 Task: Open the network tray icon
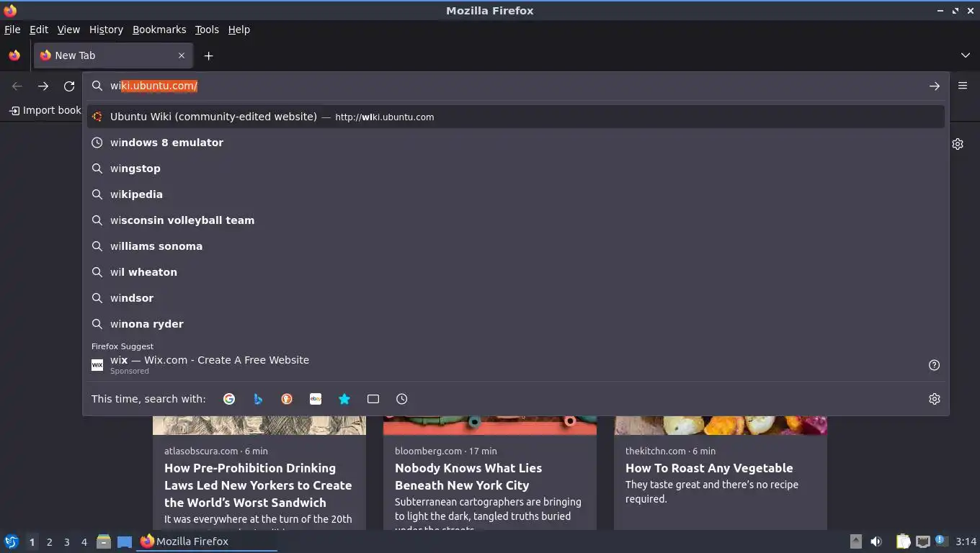[x=923, y=541]
